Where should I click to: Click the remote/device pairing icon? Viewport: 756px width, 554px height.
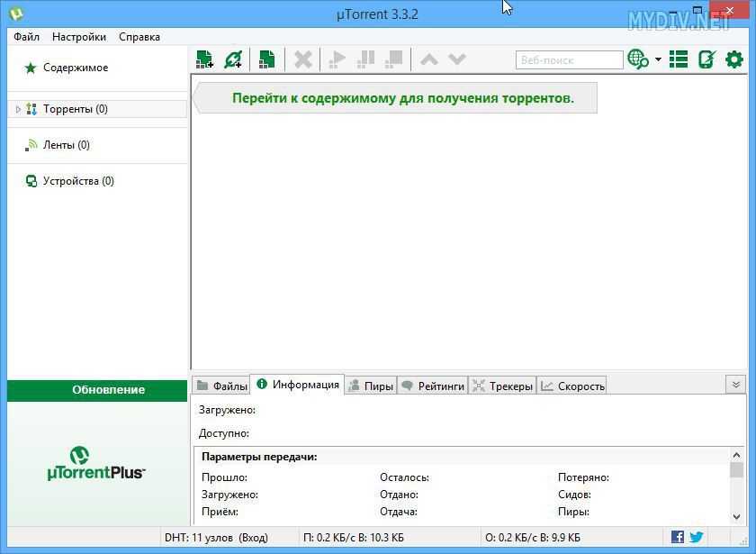706,59
